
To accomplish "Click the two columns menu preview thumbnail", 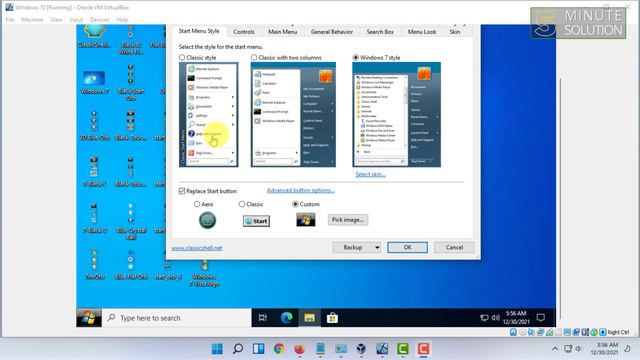I will point(293,115).
